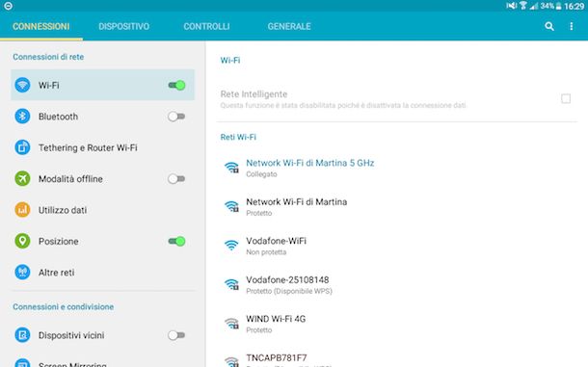Tap the mute/vibrate icon in status bar
This screenshot has width=588, height=367.
[x=512, y=5]
